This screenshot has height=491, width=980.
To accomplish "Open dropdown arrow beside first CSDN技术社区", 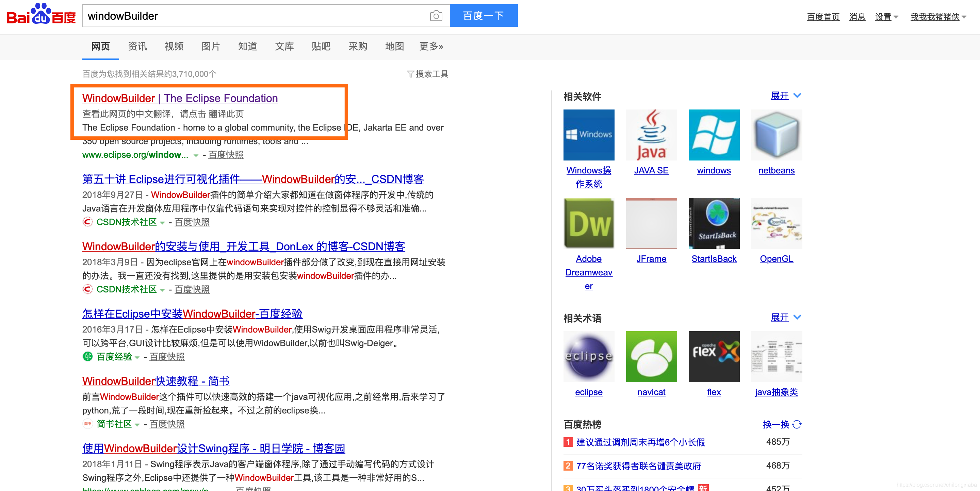I will tap(162, 223).
